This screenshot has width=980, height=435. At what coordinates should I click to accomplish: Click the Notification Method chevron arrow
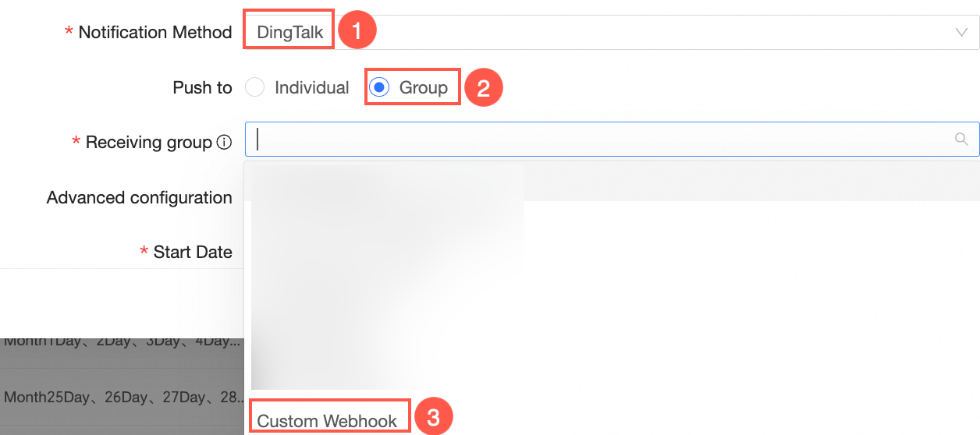pyautogui.click(x=960, y=33)
